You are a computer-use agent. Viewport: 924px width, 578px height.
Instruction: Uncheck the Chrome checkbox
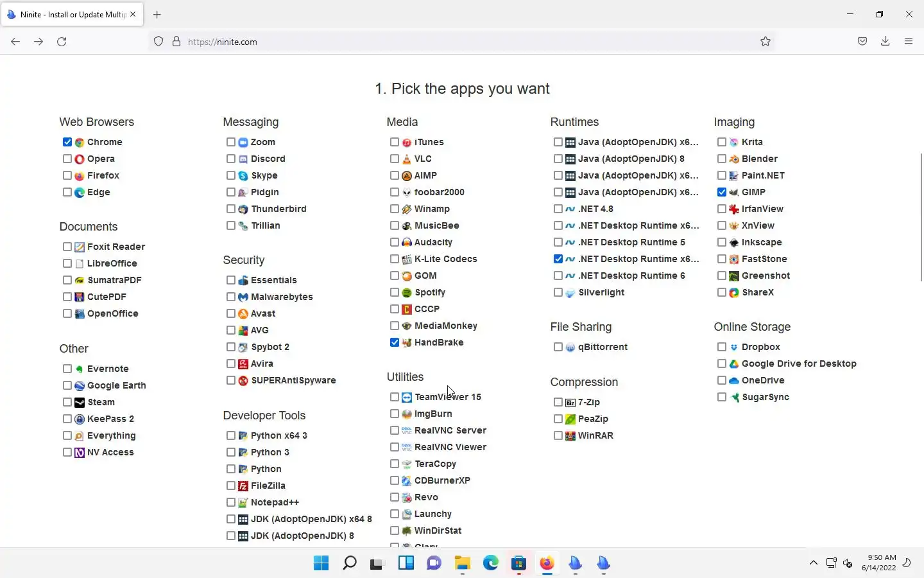[67, 142]
